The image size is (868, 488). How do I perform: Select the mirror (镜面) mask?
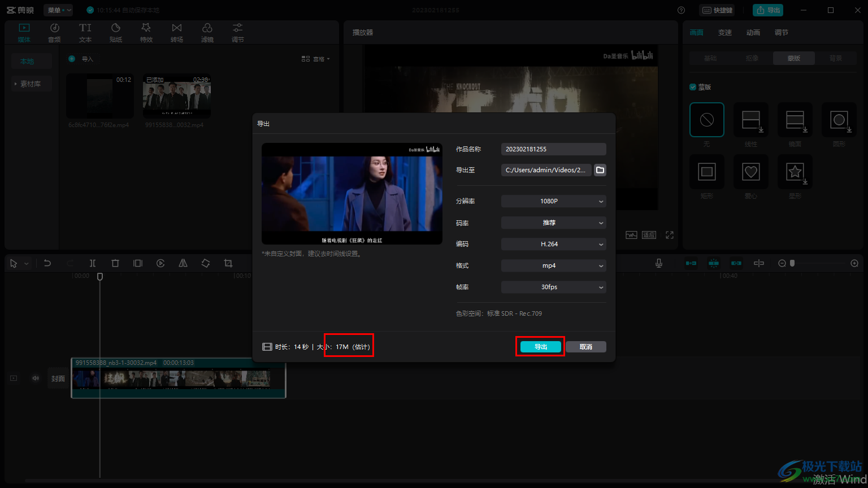795,120
